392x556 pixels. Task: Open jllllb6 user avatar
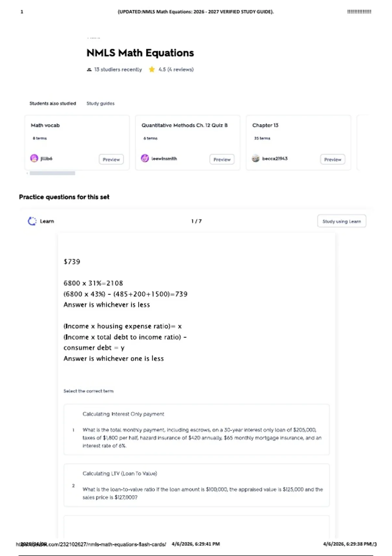pyautogui.click(x=34, y=159)
